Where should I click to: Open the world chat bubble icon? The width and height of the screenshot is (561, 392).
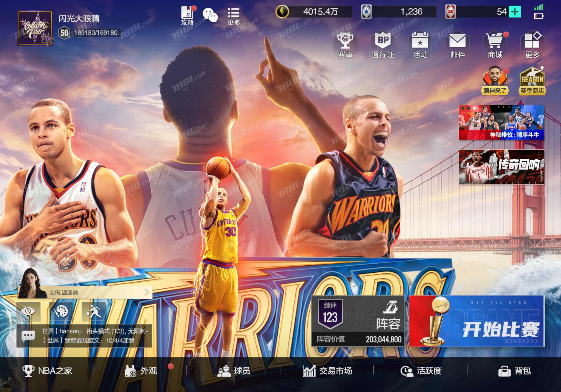(28, 336)
